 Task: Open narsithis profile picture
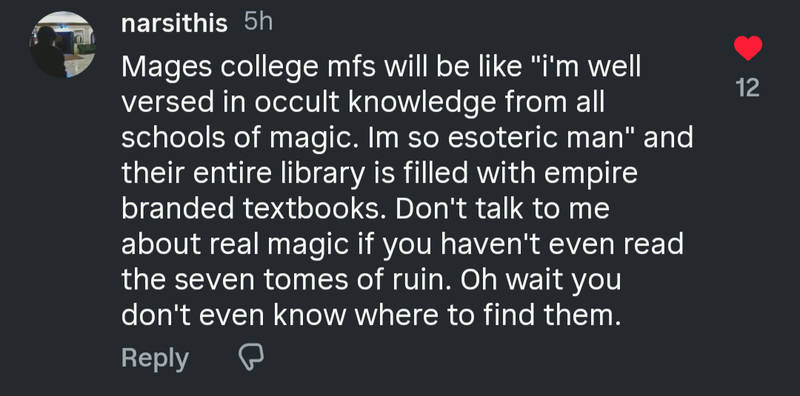pyautogui.click(x=62, y=44)
